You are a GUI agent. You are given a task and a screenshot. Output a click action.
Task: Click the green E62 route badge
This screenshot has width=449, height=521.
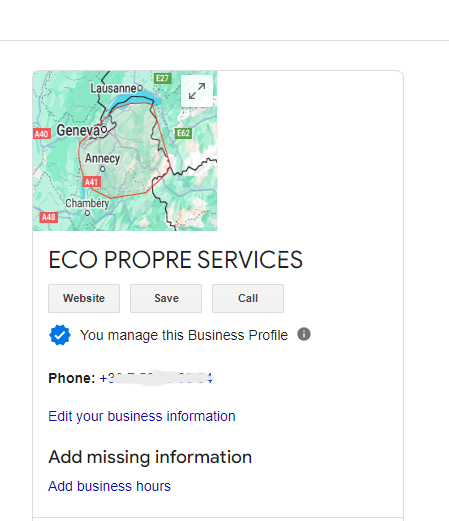coord(183,133)
